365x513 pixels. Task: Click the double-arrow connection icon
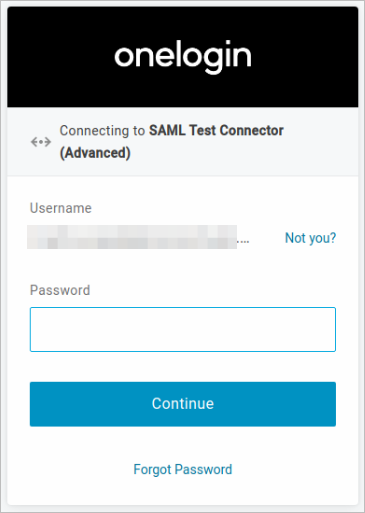click(x=41, y=142)
